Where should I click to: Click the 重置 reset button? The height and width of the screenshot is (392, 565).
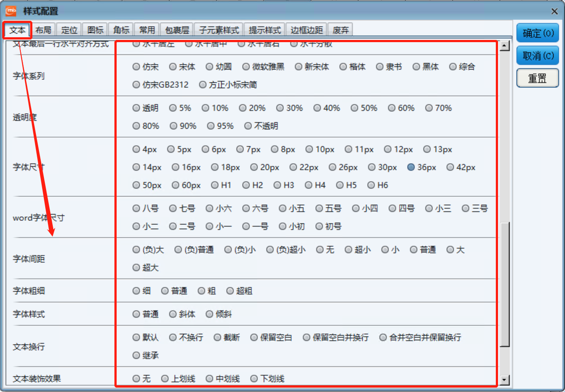click(538, 78)
